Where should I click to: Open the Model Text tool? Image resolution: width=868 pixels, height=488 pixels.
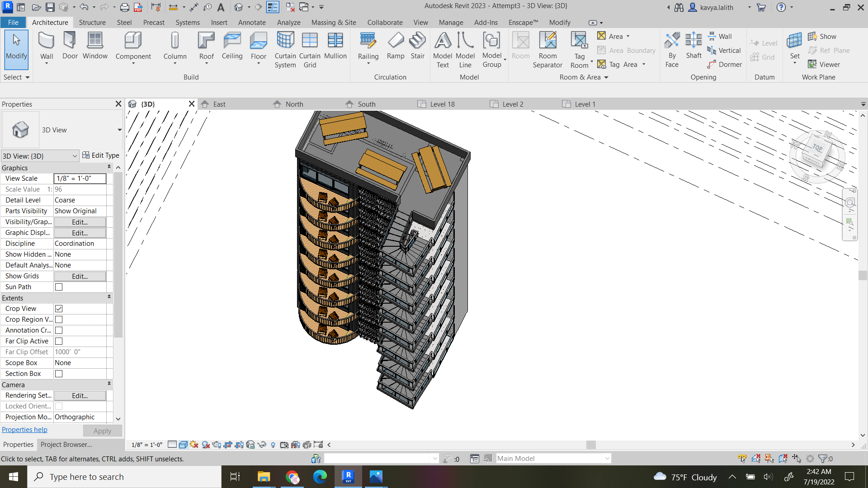(442, 47)
